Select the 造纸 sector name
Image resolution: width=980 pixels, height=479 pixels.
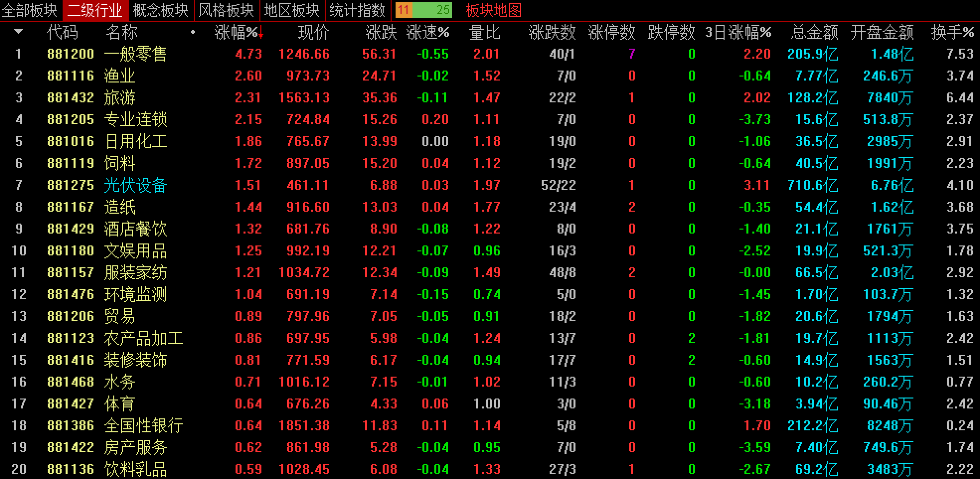pos(120,207)
